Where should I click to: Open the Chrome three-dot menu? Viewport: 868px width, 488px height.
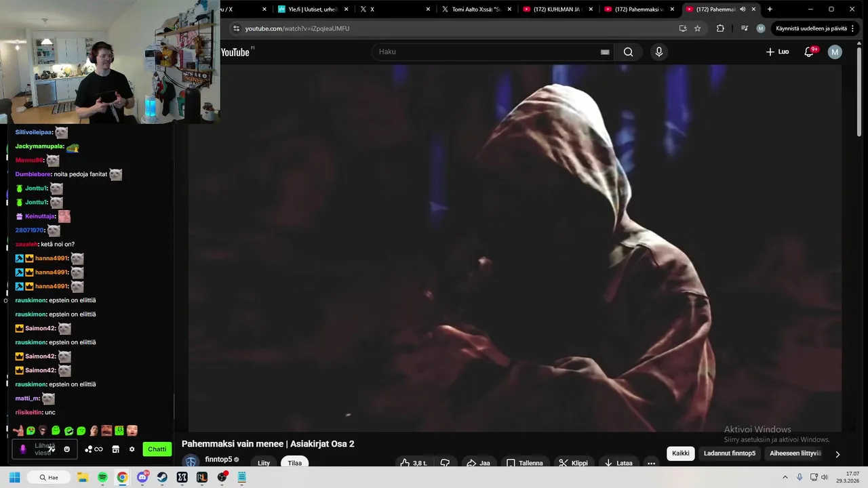tap(853, 28)
